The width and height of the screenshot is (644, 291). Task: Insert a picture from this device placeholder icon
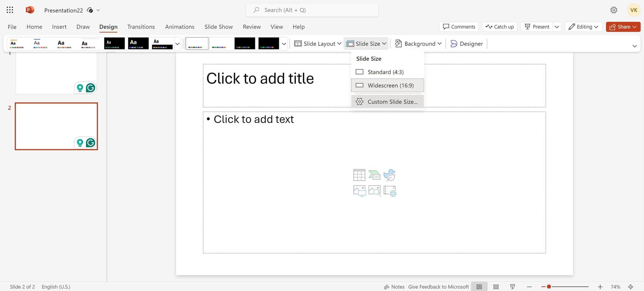[x=359, y=191]
